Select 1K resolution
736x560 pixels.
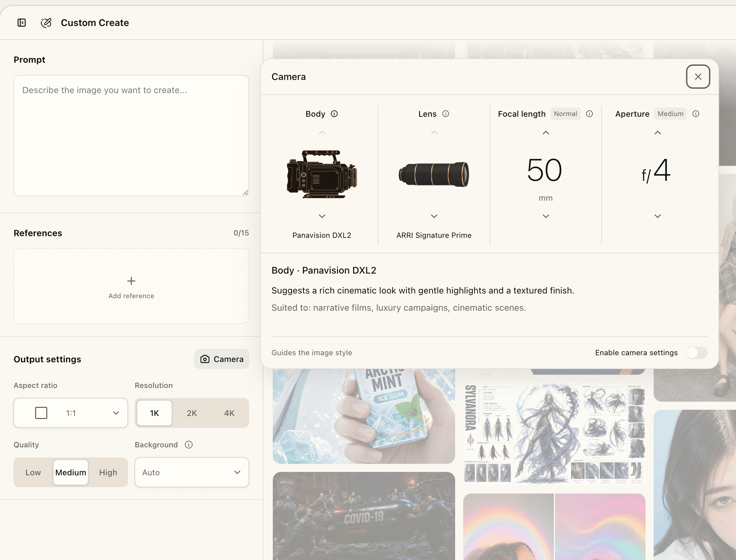point(154,413)
